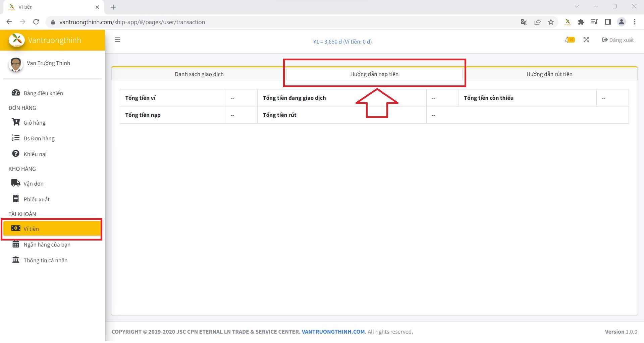644x343 pixels.
Task: Close the Ví tiền browser tab
Action: [x=97, y=7]
